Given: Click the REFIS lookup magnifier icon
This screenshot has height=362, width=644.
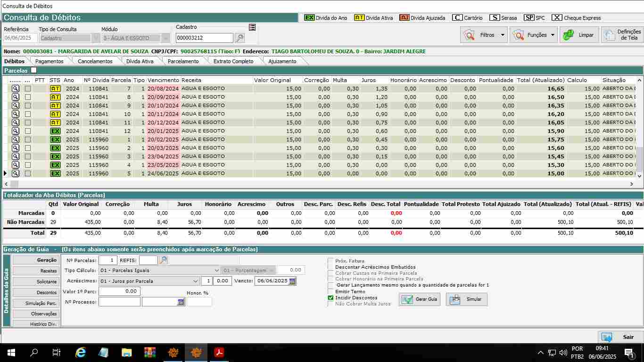Looking at the screenshot, I should (163, 260).
